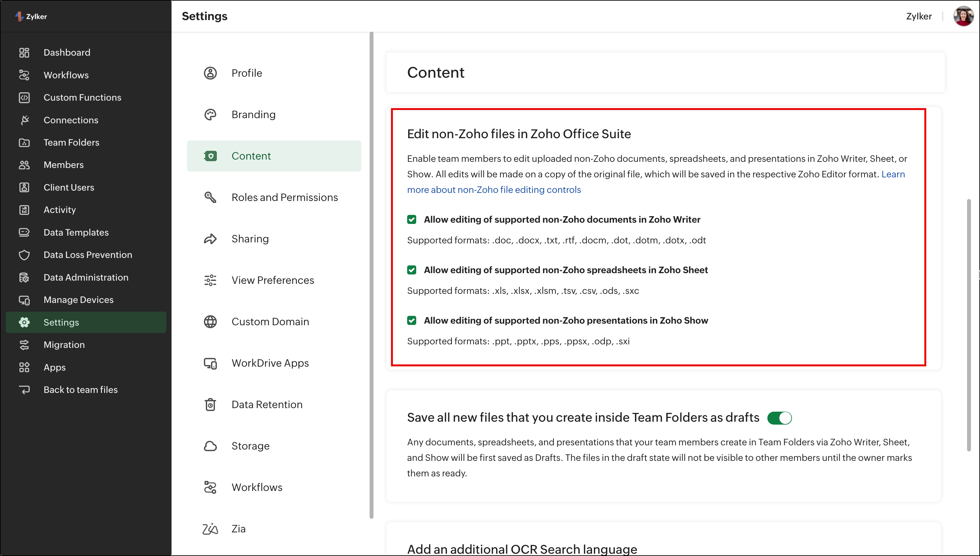Click the main content vertical scrollbar
Screen dimensions: 980x556
(969, 325)
